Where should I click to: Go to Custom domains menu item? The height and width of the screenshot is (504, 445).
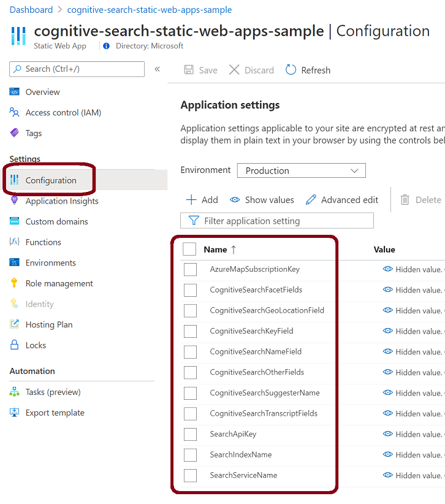56,221
